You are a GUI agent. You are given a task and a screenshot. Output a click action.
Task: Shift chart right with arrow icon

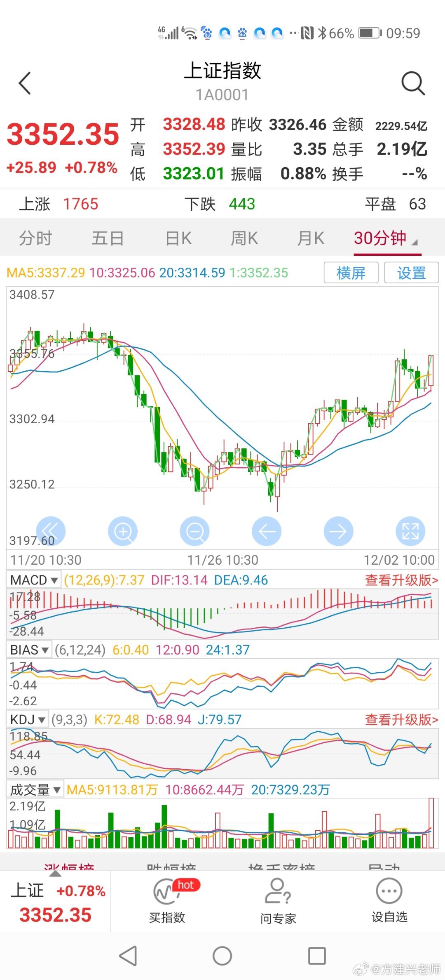click(338, 531)
